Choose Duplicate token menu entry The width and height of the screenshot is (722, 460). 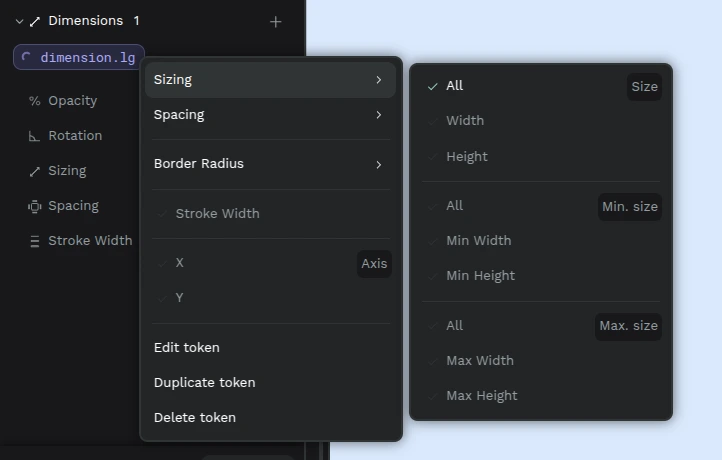click(204, 383)
